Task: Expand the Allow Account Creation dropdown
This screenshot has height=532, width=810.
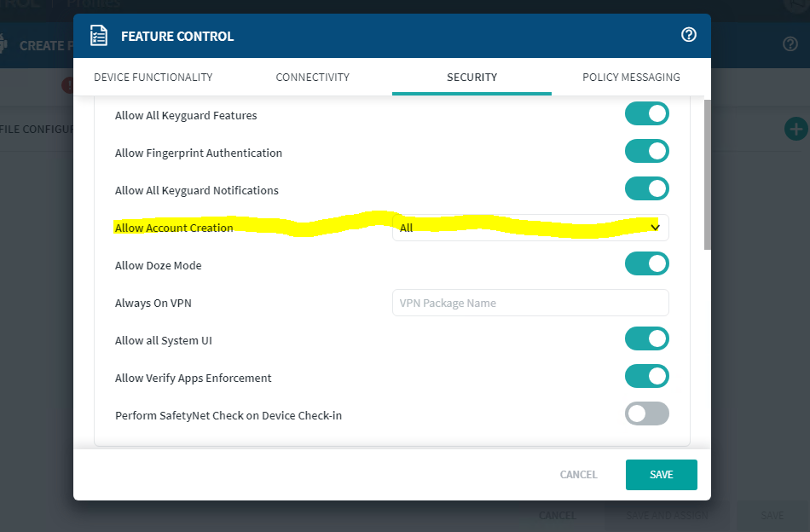Action: point(530,228)
